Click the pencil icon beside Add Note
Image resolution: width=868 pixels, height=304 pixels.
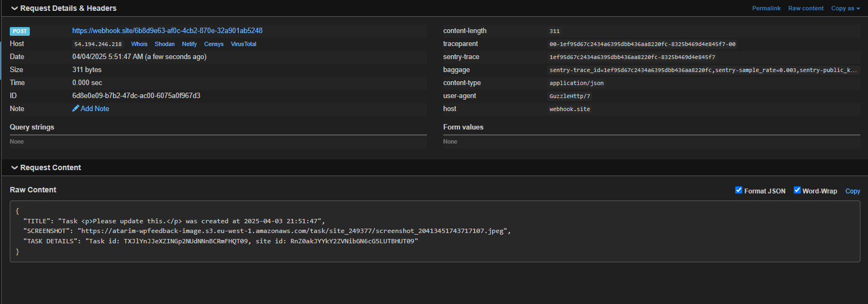point(76,108)
